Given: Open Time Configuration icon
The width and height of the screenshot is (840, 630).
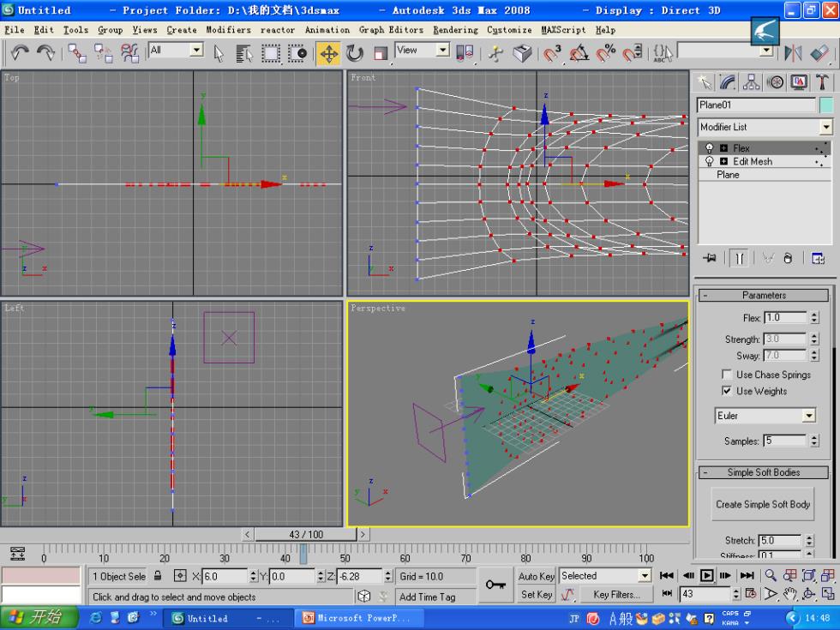Looking at the screenshot, I should [x=751, y=593].
